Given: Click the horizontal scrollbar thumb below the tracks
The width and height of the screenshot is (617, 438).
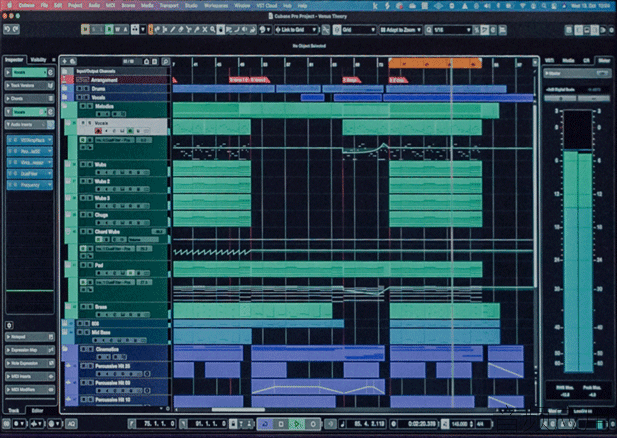Looking at the screenshot, I should (238, 409).
